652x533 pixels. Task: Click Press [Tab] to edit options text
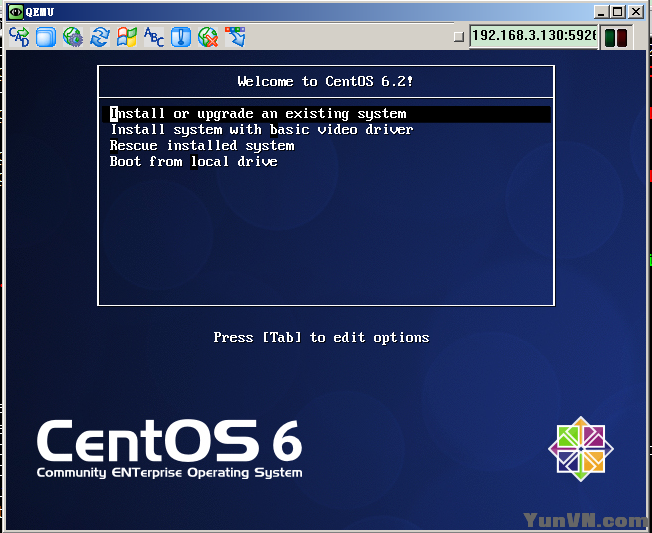coord(321,337)
